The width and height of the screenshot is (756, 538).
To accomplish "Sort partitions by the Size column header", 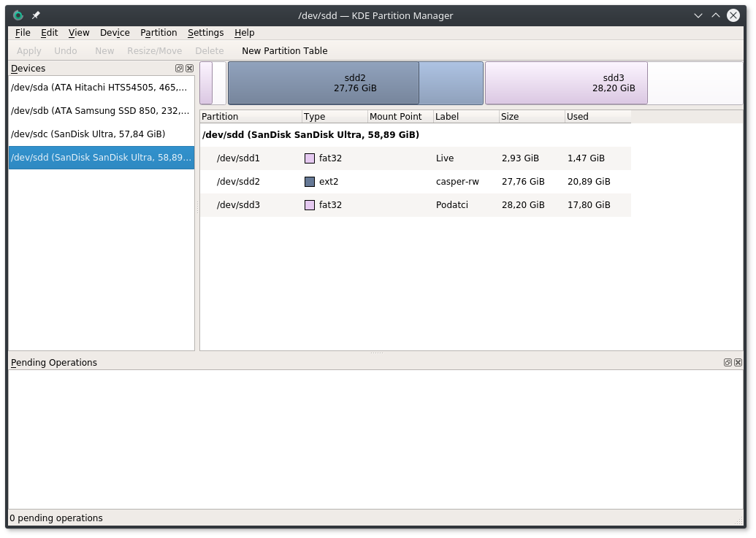I will [x=531, y=117].
